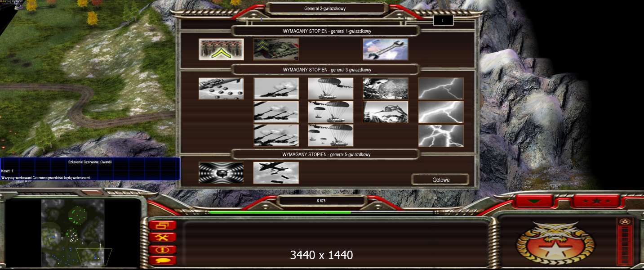Select artillery barrage icon with one cannon

coord(276,89)
